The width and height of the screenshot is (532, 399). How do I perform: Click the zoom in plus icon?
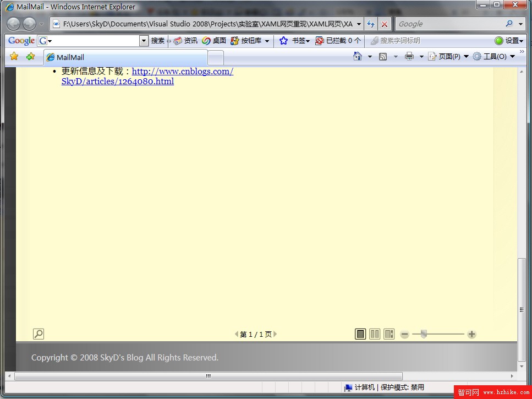[x=471, y=334]
